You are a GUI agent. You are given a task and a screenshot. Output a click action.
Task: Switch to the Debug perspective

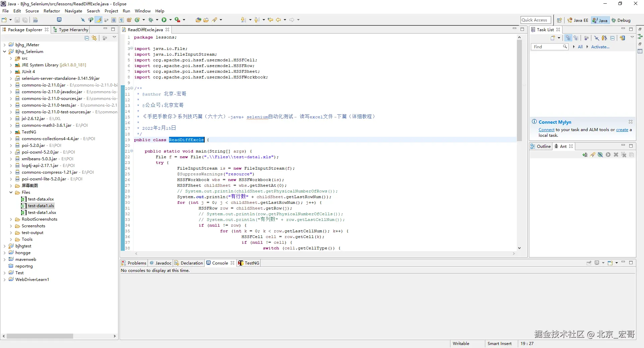pyautogui.click(x=621, y=20)
